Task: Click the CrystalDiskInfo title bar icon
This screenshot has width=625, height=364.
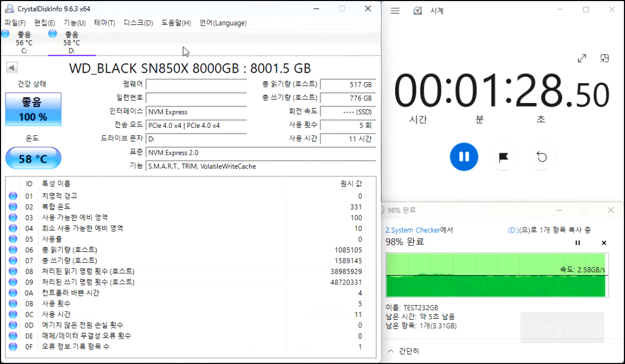Action: click(x=9, y=9)
